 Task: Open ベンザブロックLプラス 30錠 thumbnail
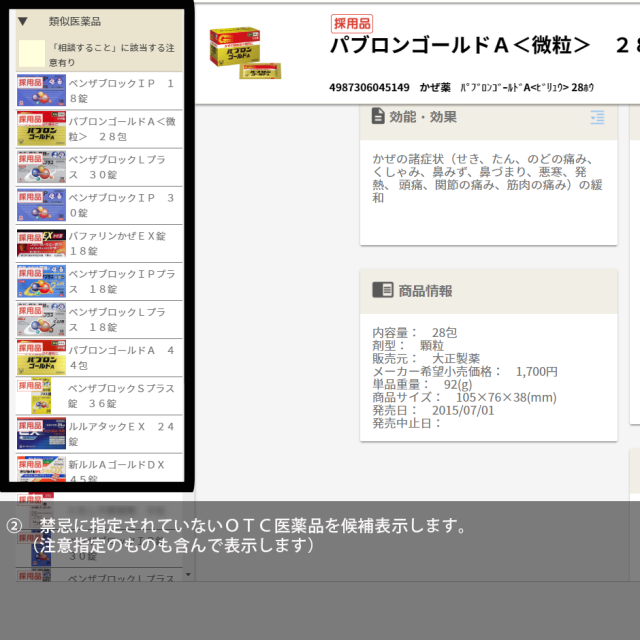pyautogui.click(x=41, y=167)
